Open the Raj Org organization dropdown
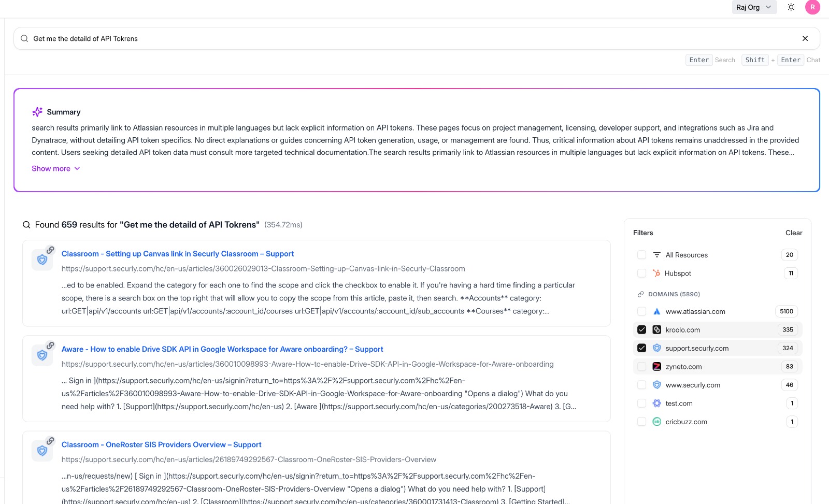Viewport: 829px width, 504px height. pos(754,7)
